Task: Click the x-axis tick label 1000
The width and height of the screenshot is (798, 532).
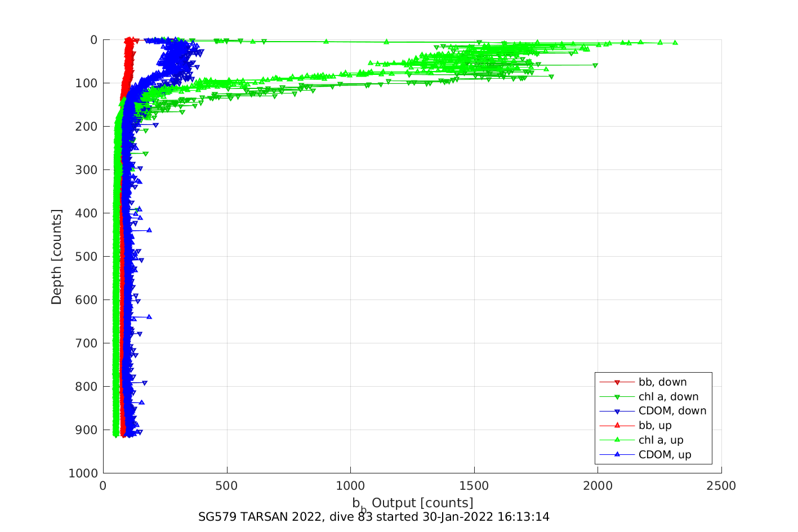Action: click(x=350, y=486)
